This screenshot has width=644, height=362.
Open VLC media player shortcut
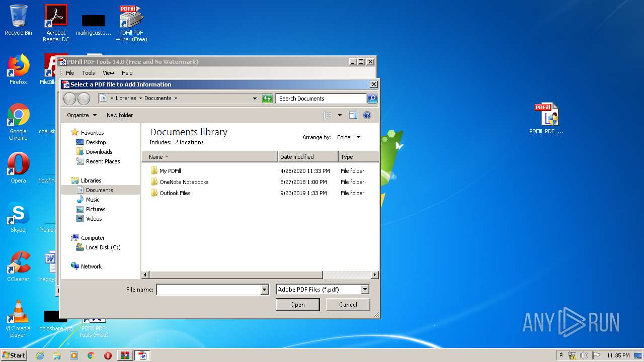[18, 319]
